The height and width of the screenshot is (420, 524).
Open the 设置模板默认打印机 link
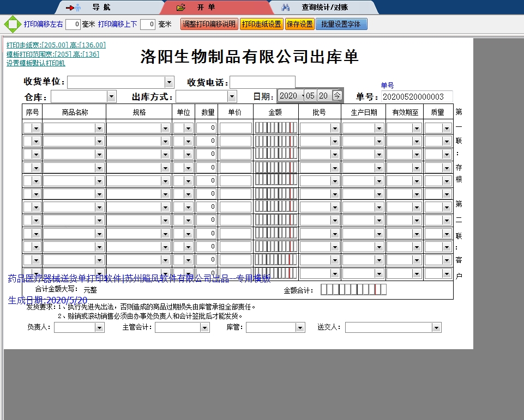pyautogui.click(x=36, y=63)
